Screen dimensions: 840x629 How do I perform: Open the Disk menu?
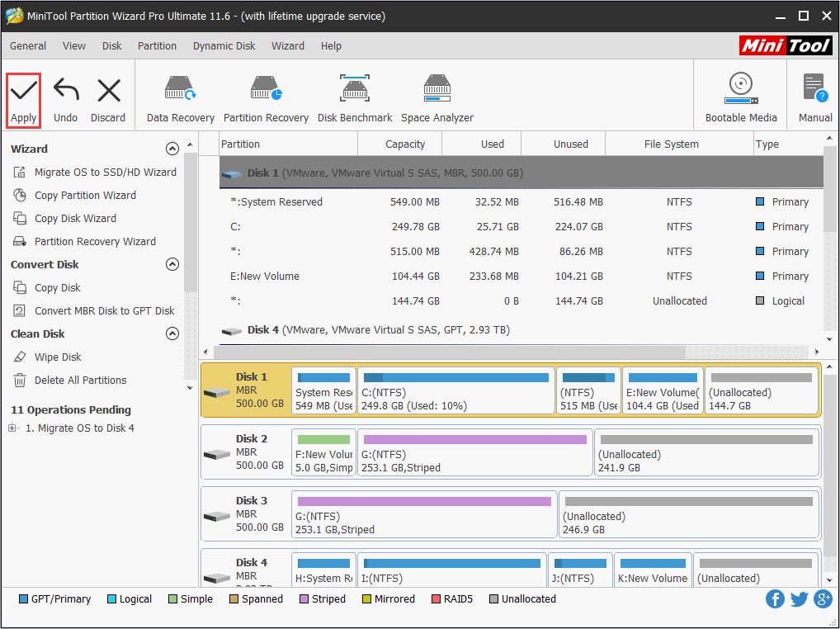pyautogui.click(x=112, y=45)
